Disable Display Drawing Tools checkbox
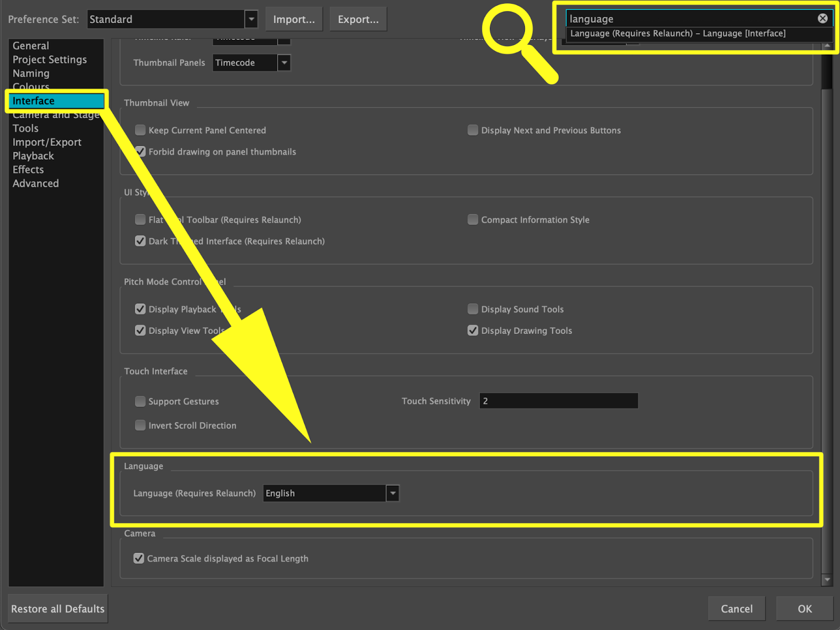Viewport: 840px width, 630px height. (x=473, y=331)
